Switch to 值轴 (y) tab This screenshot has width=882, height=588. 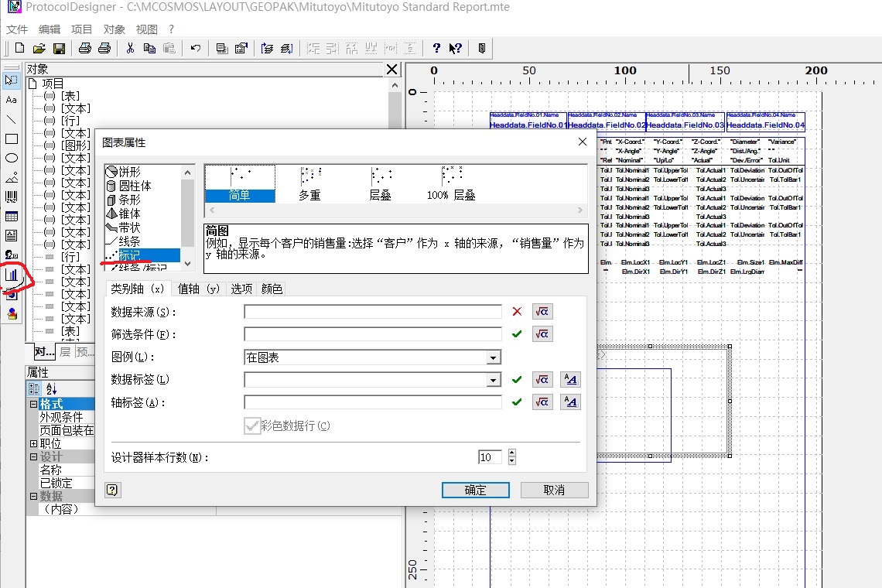click(199, 289)
